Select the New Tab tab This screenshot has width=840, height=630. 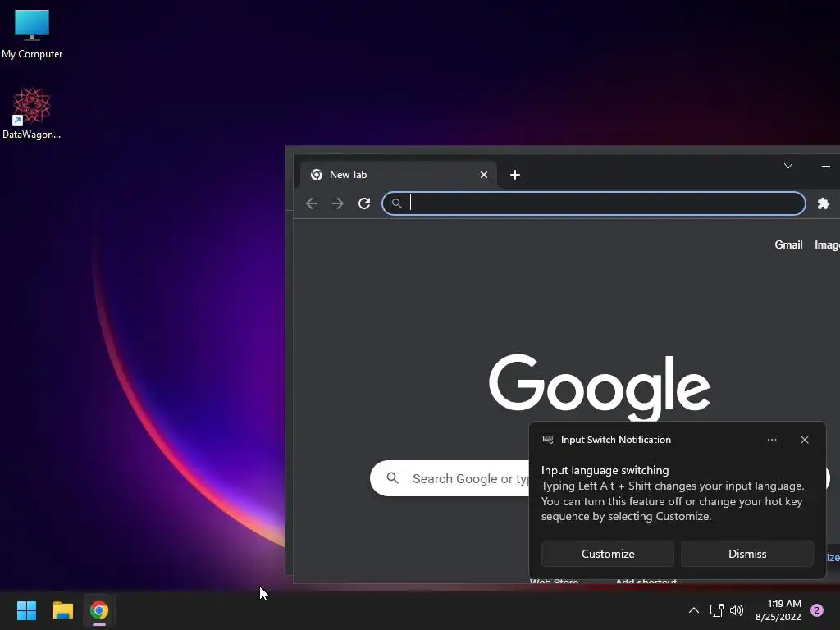point(398,175)
